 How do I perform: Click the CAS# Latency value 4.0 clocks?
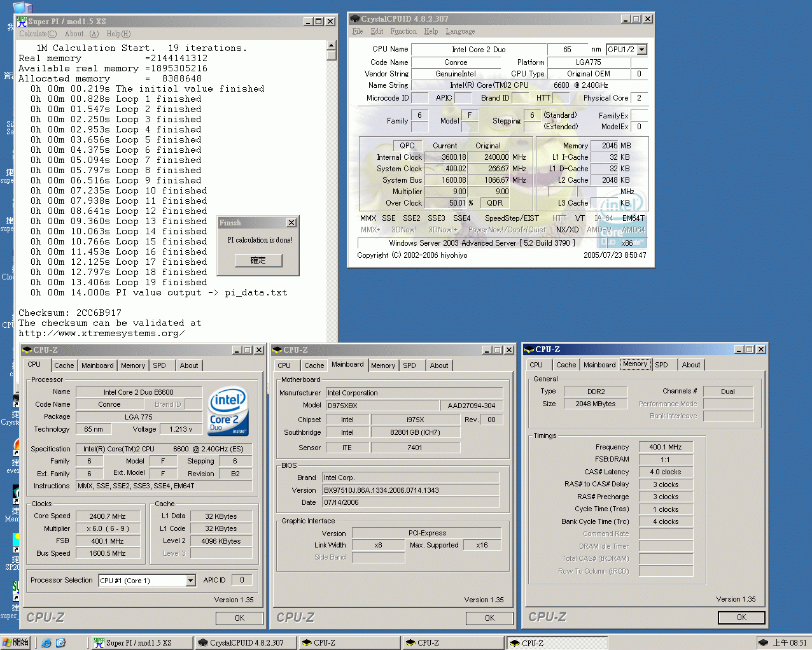[666, 472]
